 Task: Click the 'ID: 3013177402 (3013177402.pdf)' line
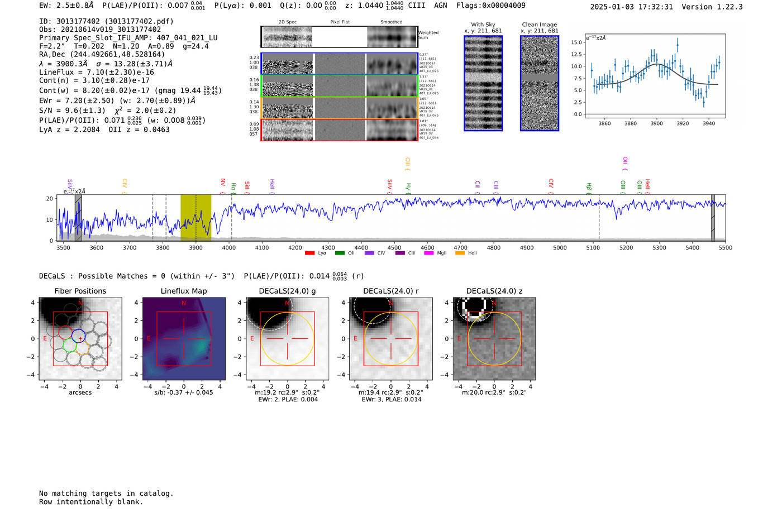pyautogui.click(x=106, y=21)
